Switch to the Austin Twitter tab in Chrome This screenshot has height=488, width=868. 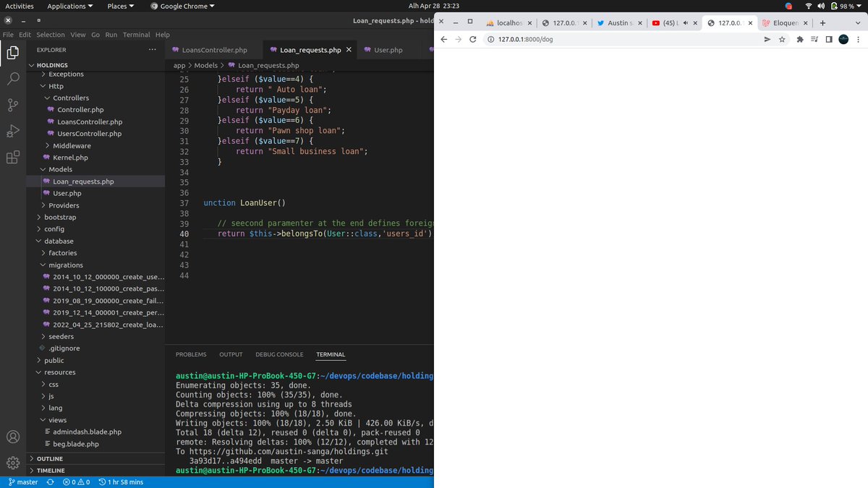click(x=619, y=23)
